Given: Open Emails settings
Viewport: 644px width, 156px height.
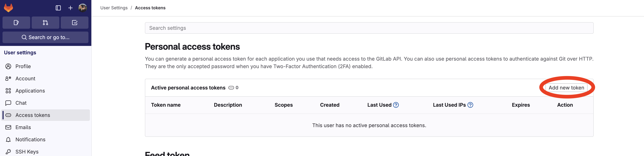Looking at the screenshot, I should [23, 127].
